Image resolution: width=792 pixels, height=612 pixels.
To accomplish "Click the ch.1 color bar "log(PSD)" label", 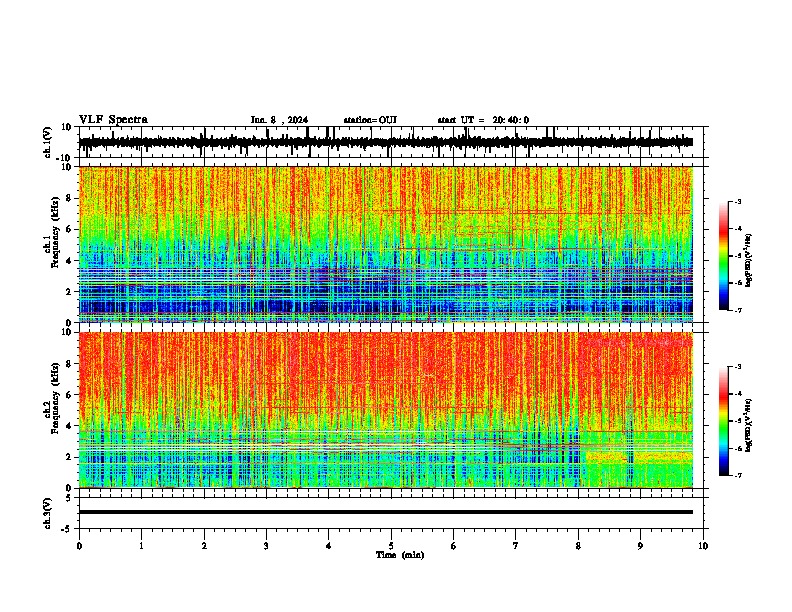I will (x=749, y=261).
